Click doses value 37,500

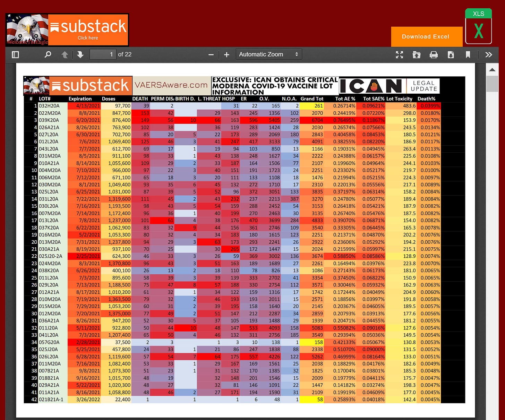click(122, 342)
